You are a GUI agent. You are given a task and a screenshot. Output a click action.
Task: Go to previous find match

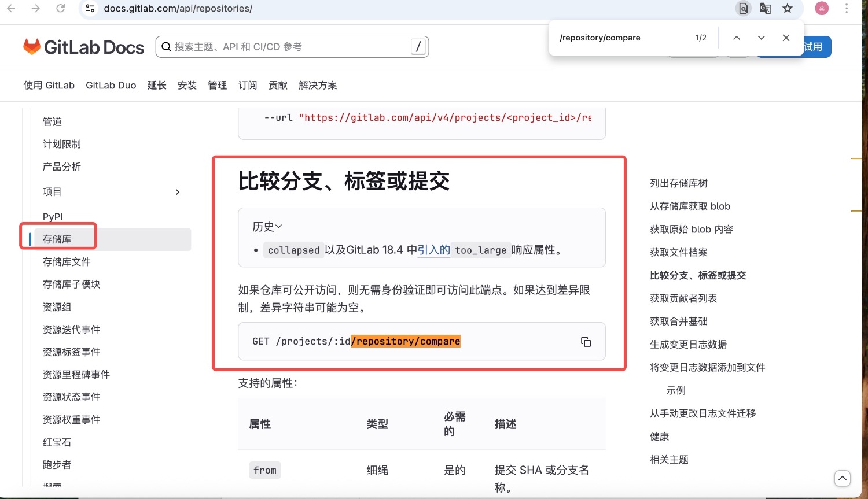(x=737, y=38)
